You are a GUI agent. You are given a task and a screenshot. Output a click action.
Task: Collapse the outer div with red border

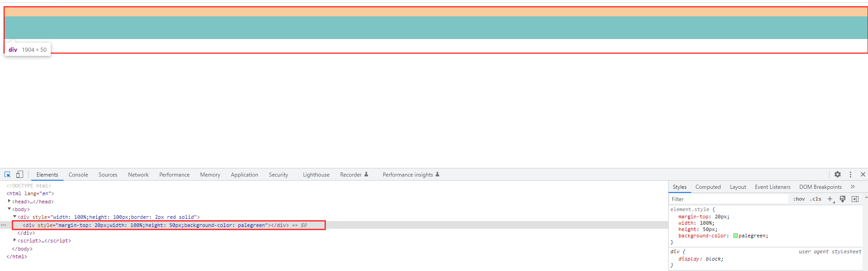[15, 217]
